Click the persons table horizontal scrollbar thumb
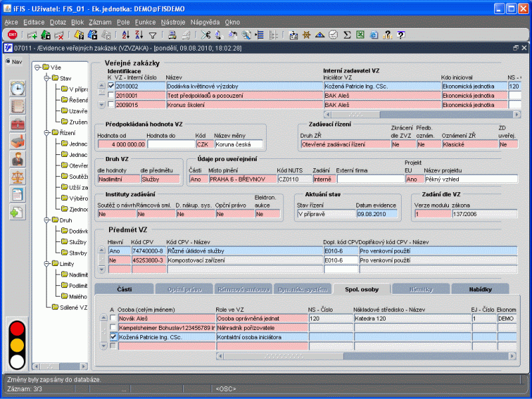 284,356
